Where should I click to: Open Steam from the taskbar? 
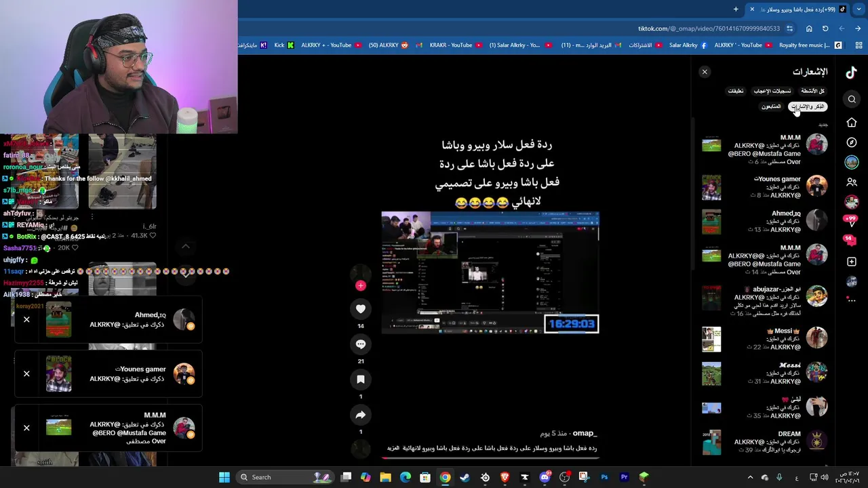click(x=465, y=477)
